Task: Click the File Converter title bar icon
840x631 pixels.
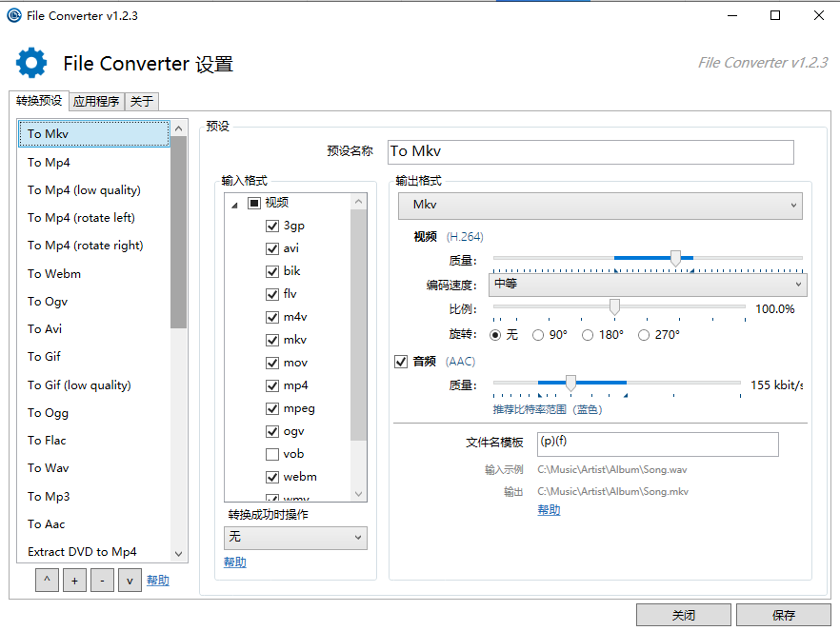Action: 14,15
